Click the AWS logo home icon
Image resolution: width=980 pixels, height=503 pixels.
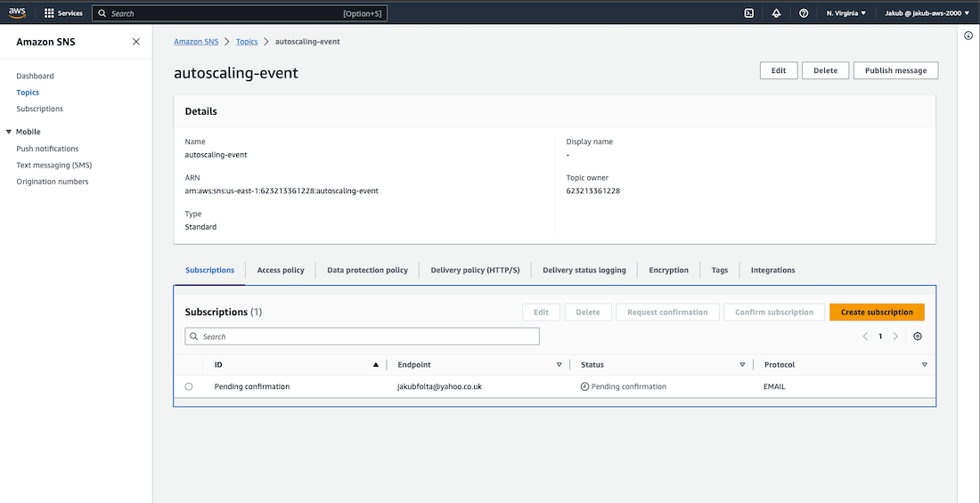[18, 13]
